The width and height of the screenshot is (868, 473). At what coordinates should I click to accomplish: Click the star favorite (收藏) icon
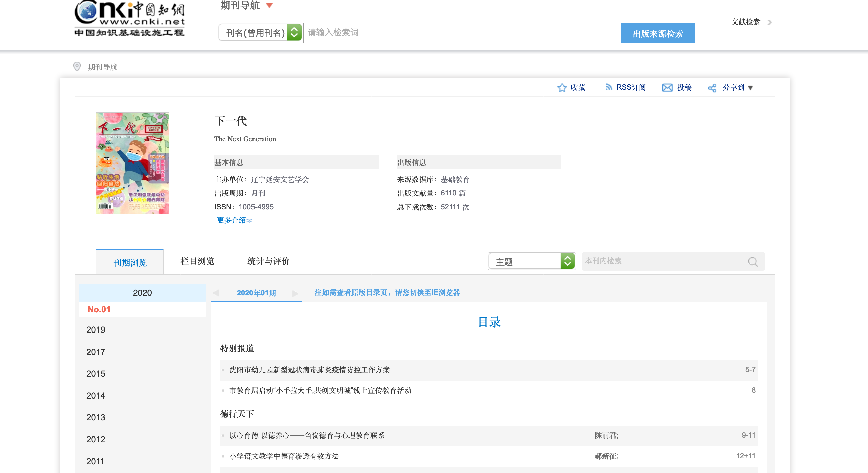point(562,88)
